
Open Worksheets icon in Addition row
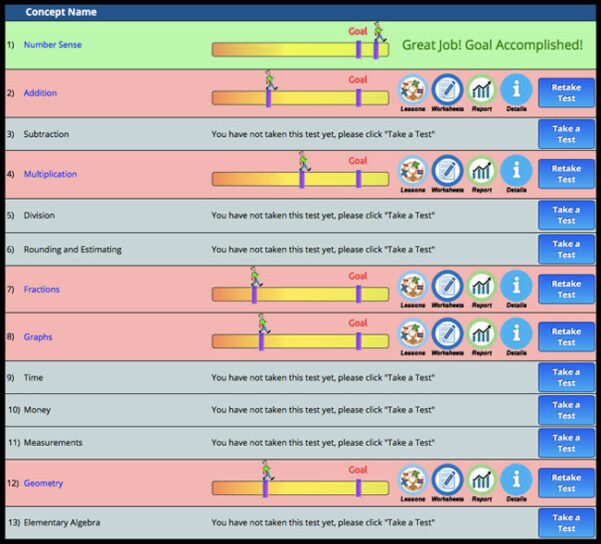[x=447, y=90]
